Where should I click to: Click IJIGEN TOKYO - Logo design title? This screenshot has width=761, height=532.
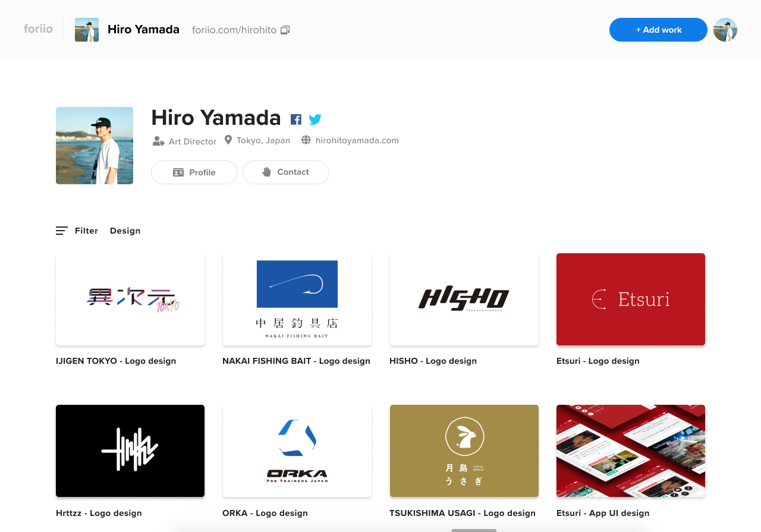pos(116,361)
